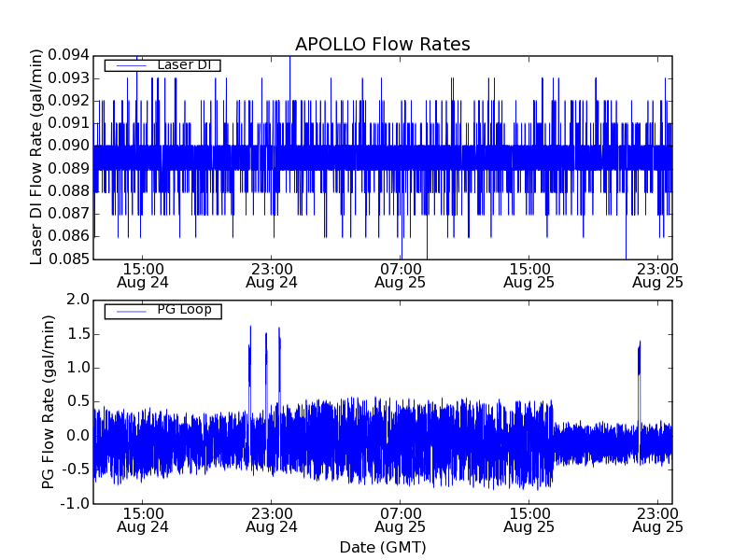
Task: Click '15:00 Aug 25' label under top plot
Action: [529, 275]
